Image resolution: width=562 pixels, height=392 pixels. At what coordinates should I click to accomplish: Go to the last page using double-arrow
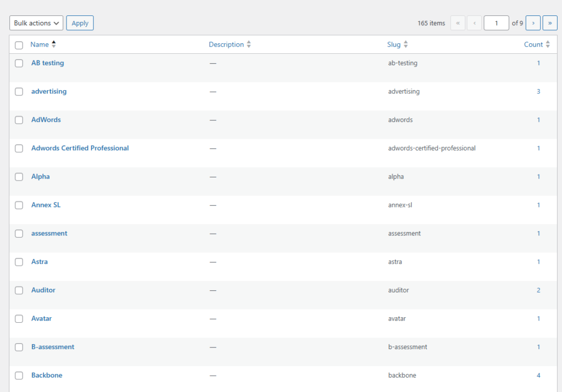549,23
